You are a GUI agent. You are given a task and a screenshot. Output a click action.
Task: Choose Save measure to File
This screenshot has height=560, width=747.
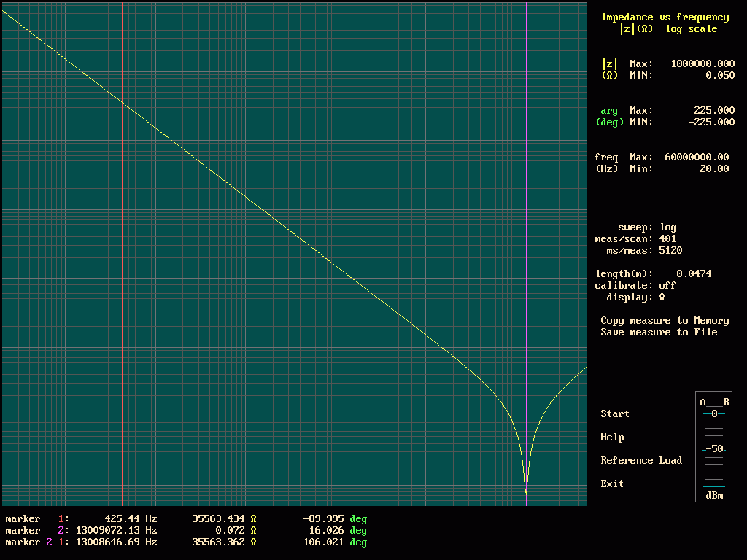click(x=659, y=332)
